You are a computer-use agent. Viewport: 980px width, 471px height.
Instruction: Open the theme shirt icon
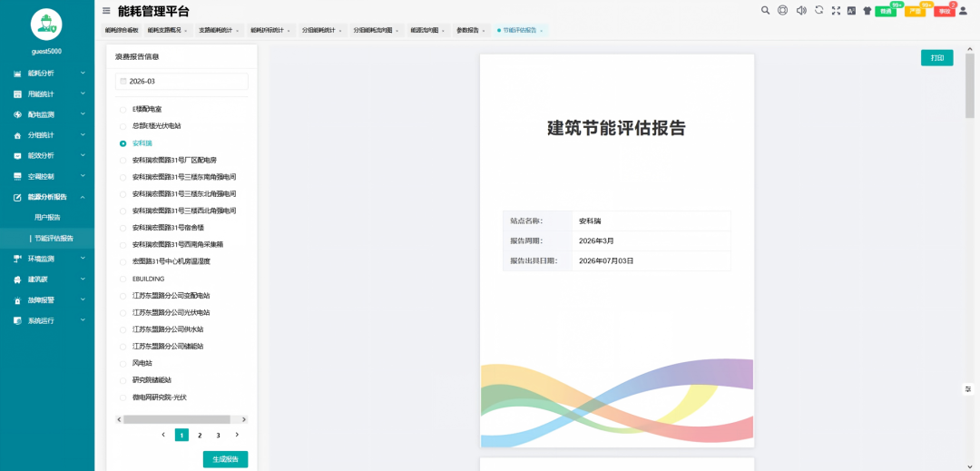(867, 11)
